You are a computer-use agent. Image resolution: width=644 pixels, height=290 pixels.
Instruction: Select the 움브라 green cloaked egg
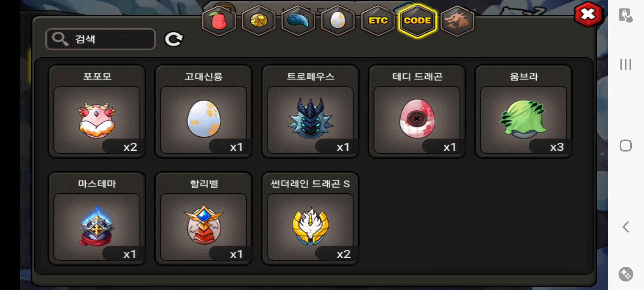tap(524, 111)
